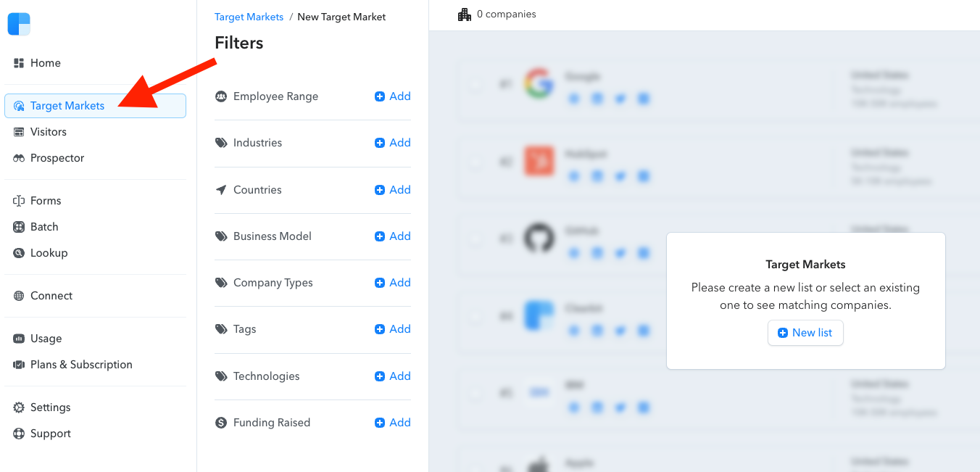This screenshot has height=472, width=980.
Task: Click the Tags filter tag icon
Action: point(221,329)
